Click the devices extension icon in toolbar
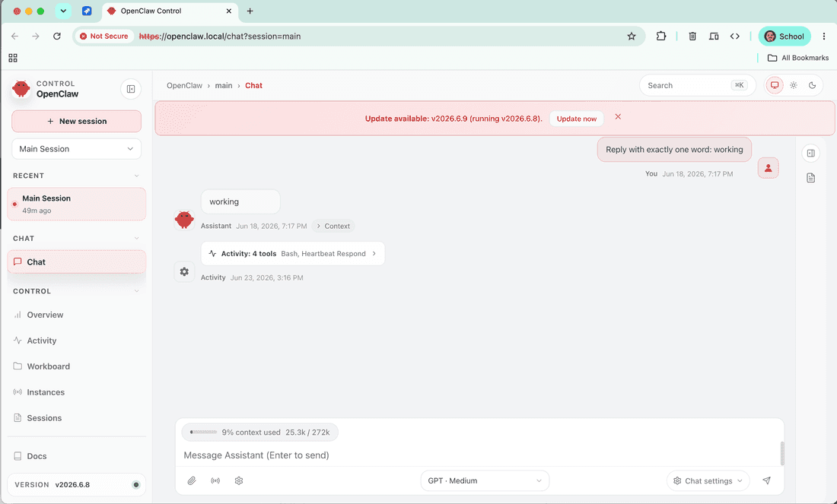837x504 pixels. tap(714, 36)
